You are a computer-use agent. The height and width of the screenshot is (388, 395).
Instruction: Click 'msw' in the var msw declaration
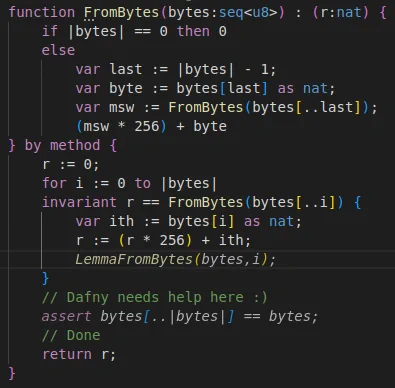[122, 107]
